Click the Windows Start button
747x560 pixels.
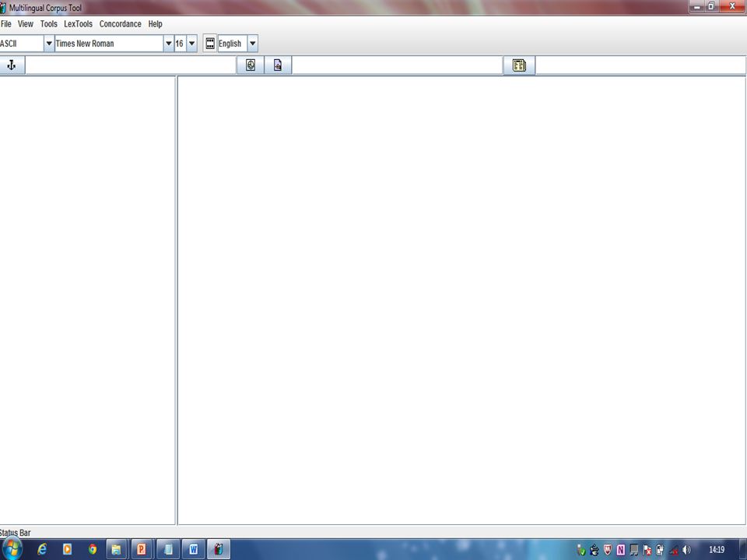(x=12, y=550)
